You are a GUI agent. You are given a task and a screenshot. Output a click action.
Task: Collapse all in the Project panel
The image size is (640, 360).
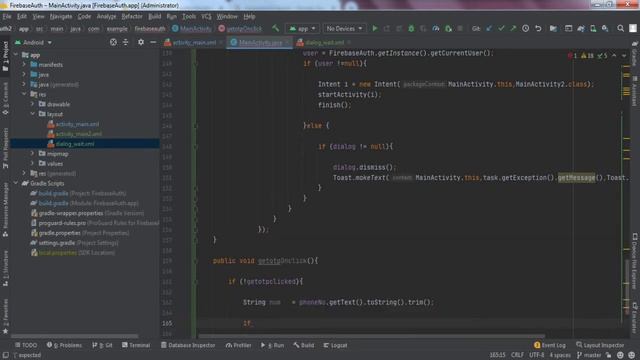click(x=126, y=42)
